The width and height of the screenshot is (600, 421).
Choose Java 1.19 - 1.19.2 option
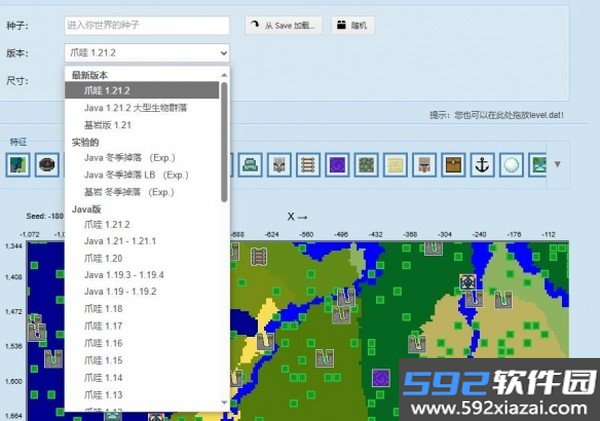pos(142,292)
